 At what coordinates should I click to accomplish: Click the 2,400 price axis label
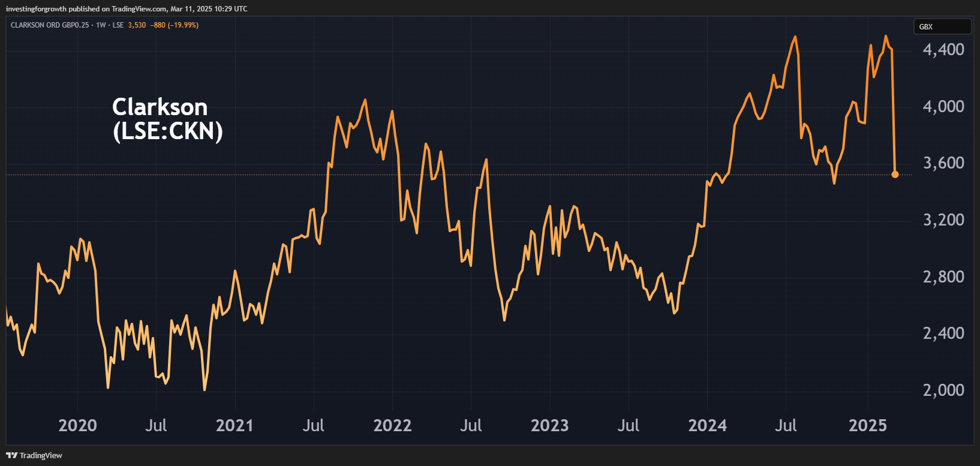pyautogui.click(x=943, y=333)
